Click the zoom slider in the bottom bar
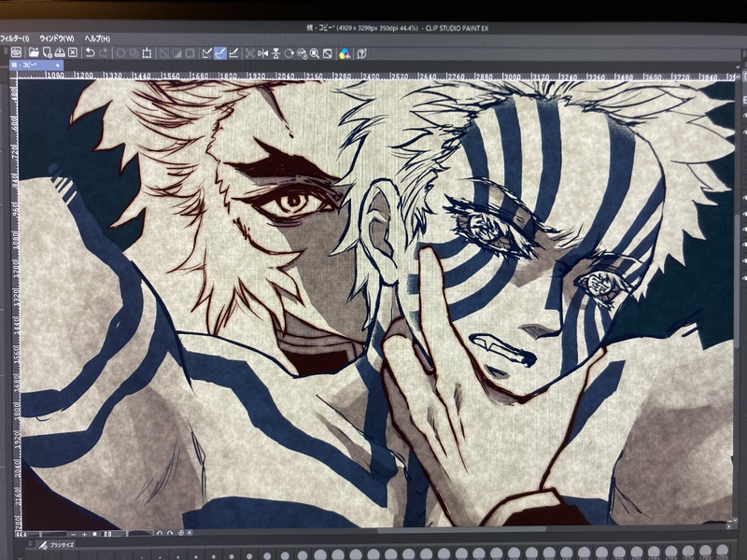This screenshot has height=560, width=747. click(48, 534)
